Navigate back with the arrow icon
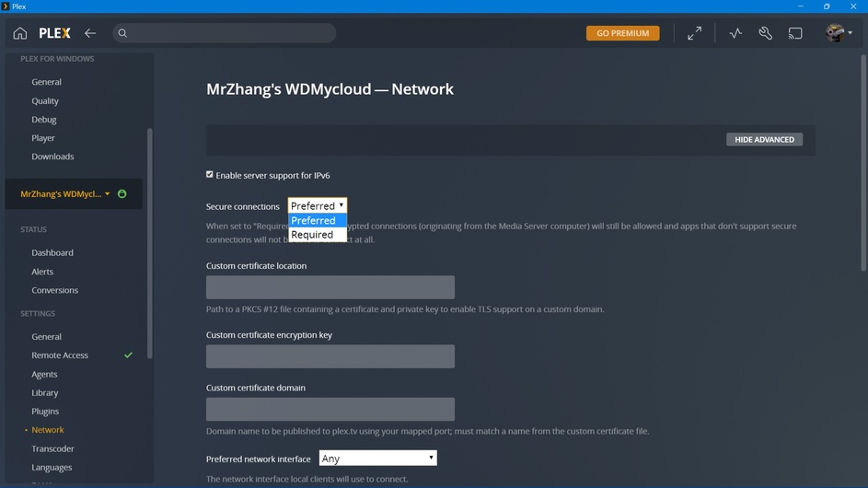868x488 pixels. (90, 33)
